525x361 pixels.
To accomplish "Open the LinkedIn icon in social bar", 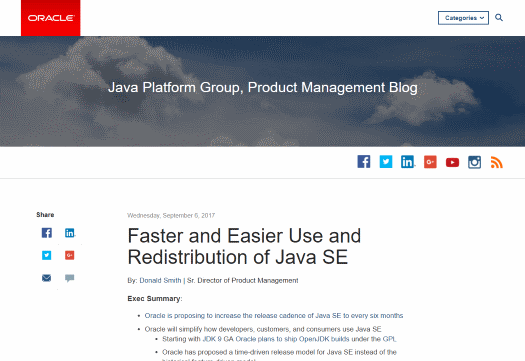I will 407,162.
